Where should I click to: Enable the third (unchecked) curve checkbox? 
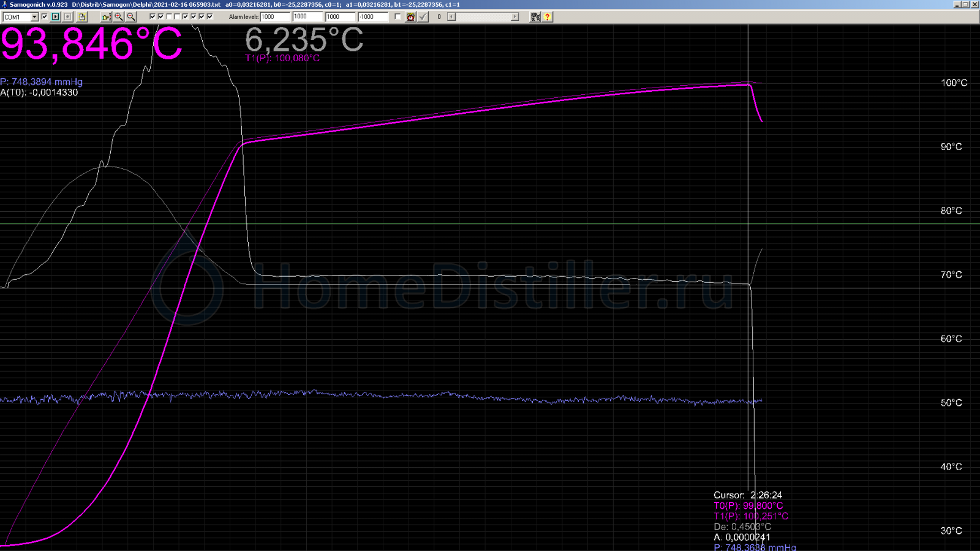click(169, 17)
